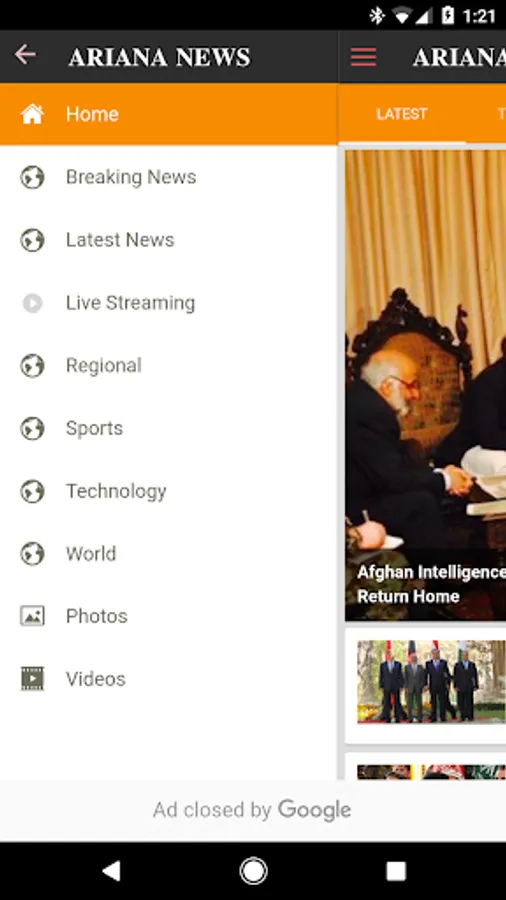Open the thumbnail of four men standing
The height and width of the screenshot is (900, 506).
(x=431, y=681)
